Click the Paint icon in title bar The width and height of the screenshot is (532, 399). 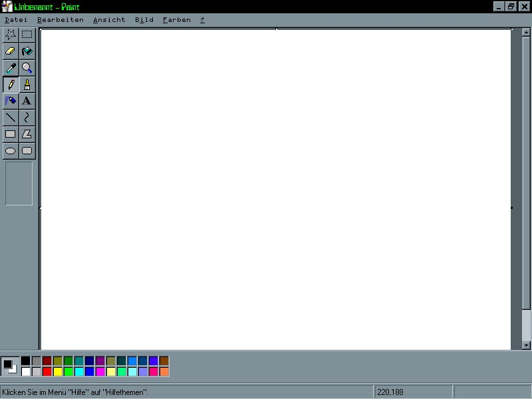(7, 7)
